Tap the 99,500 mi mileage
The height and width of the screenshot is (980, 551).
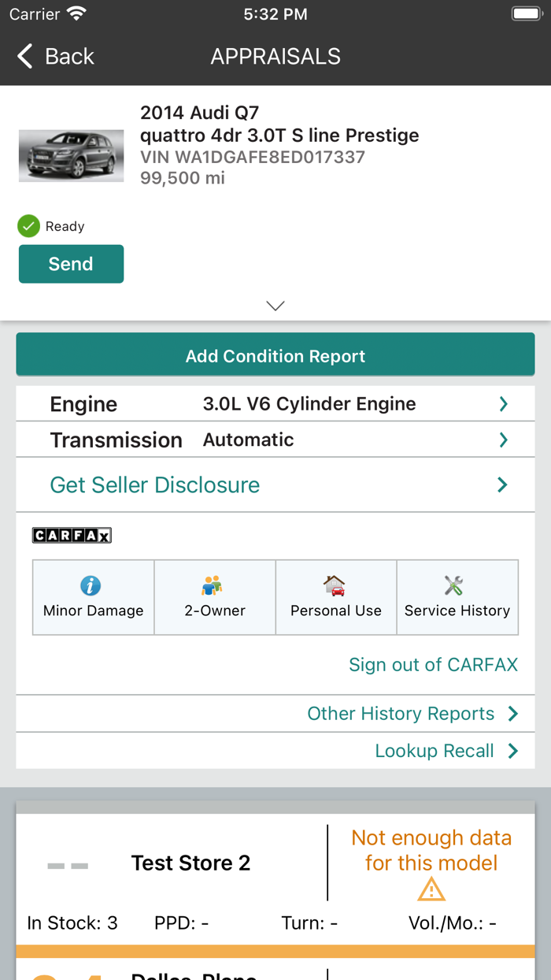[x=183, y=178]
